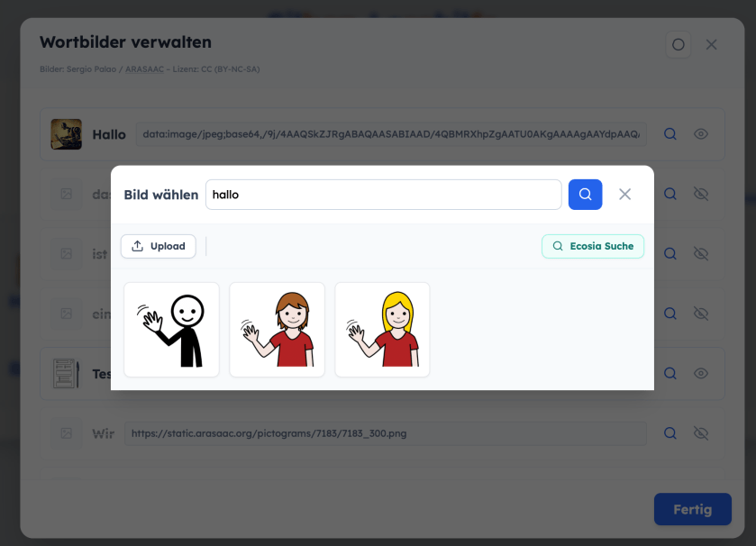Focus the Bild wählen search input field
This screenshot has height=546, width=756.
383,195
